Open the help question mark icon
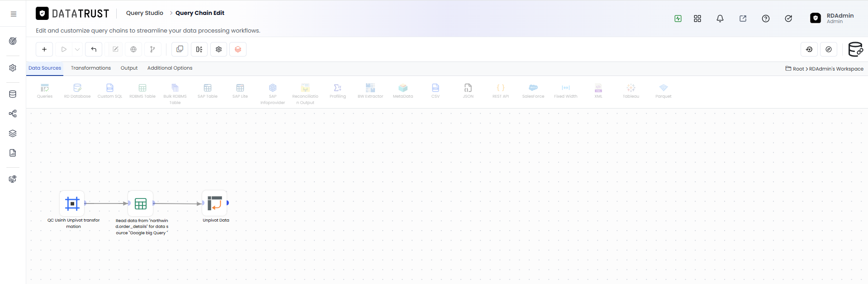Screen dimensions: 868x284 [x=766, y=19]
